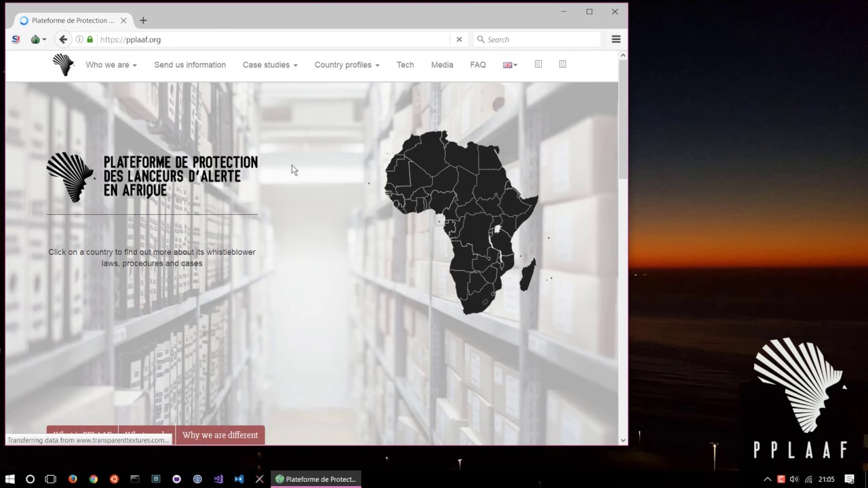Click the X icon in taskbar
Screen dimensions: 868x488
point(259,479)
